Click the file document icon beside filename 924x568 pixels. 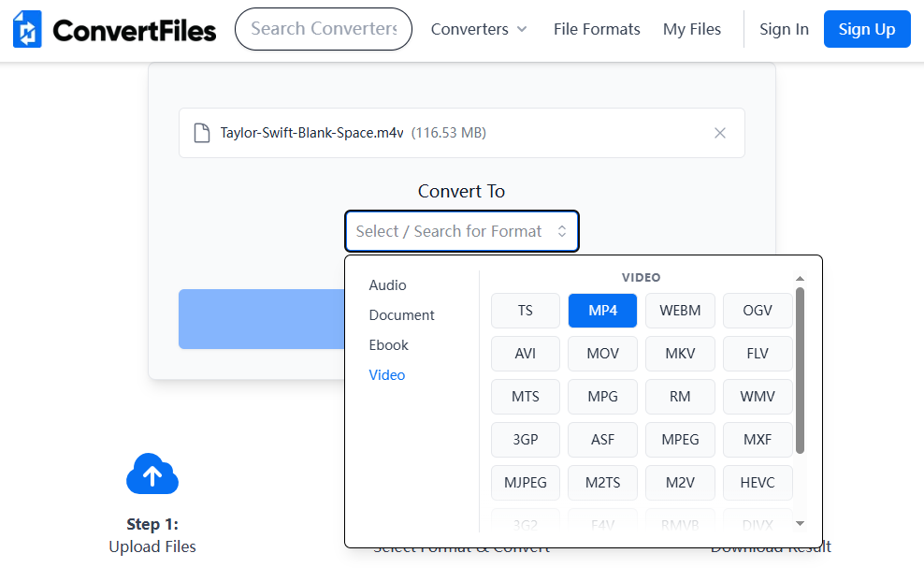click(201, 133)
